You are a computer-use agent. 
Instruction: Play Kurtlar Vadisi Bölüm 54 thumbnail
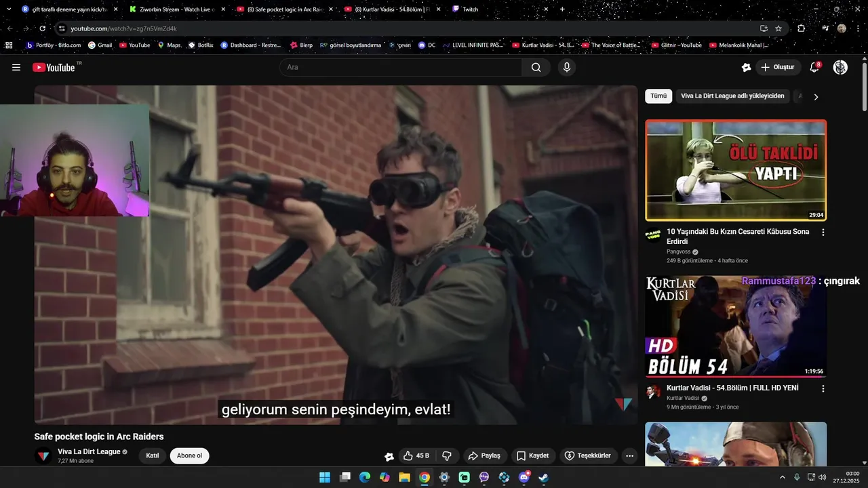click(x=736, y=326)
